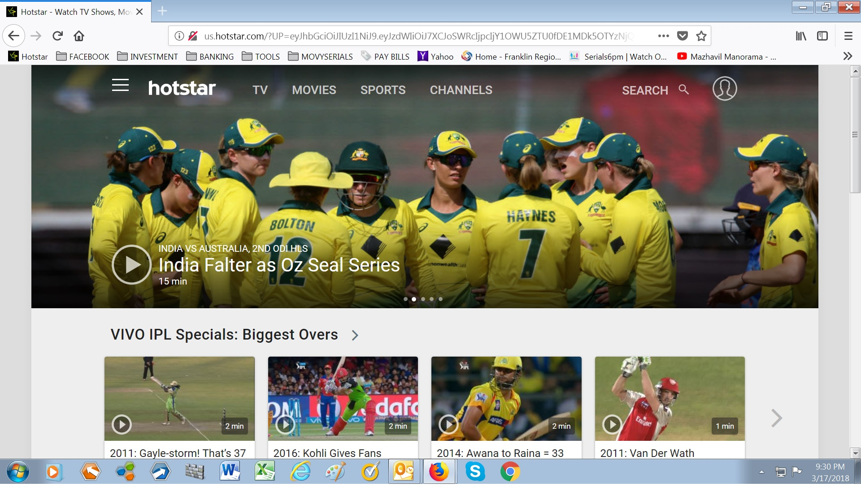Open the Firefox Library icon

[801, 36]
